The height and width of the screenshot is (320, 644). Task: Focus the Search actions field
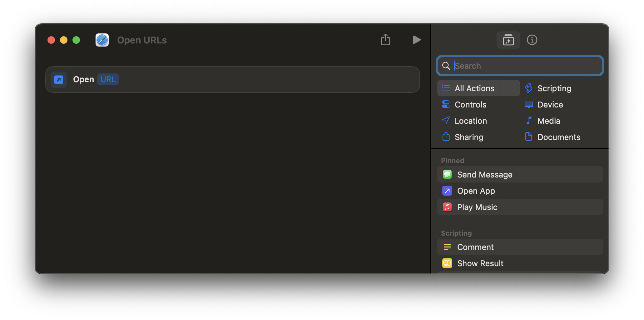(x=520, y=66)
